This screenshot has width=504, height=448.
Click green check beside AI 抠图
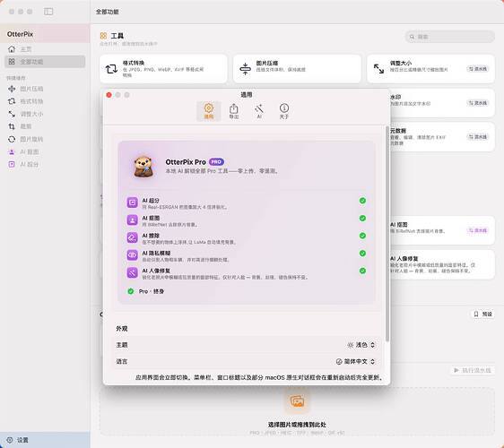point(362,218)
